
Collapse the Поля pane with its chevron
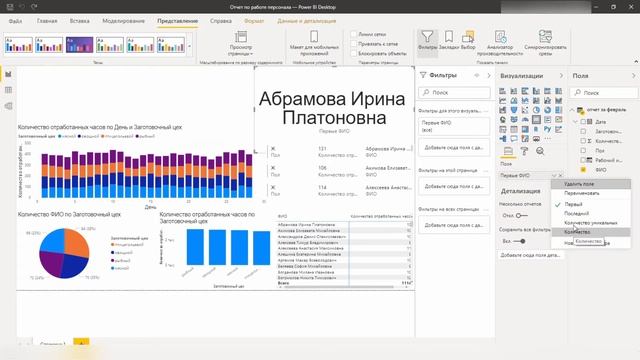tap(634, 76)
